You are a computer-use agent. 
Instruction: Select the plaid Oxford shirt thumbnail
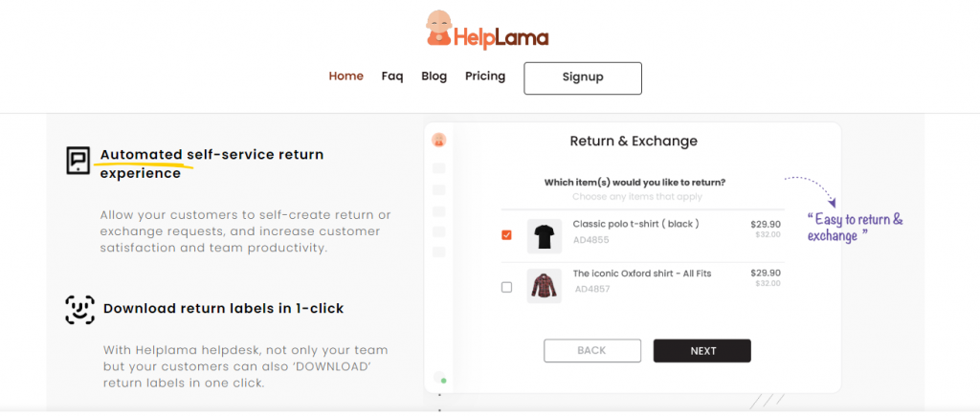pos(545,286)
